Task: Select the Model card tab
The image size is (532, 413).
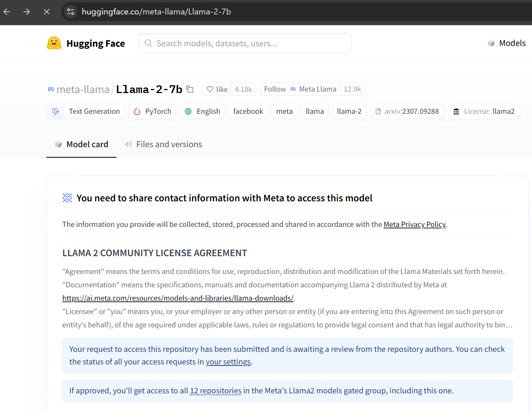Action: coord(82,145)
